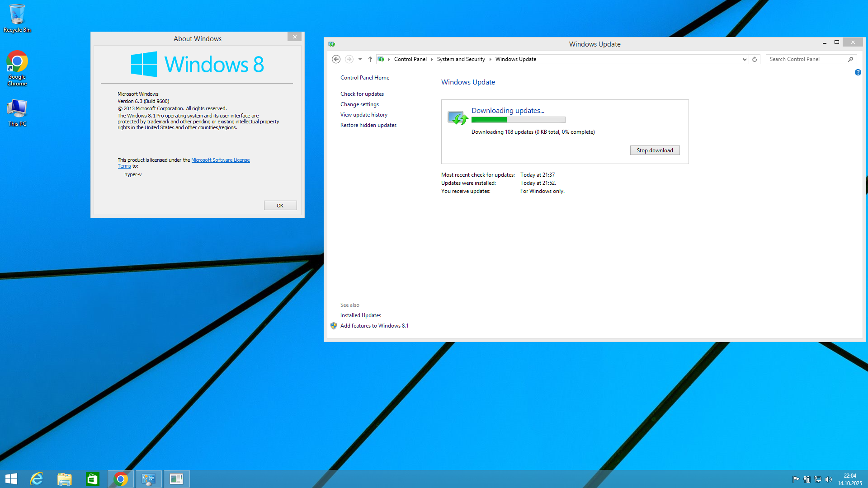Go forward in Windows Update window
Image resolution: width=868 pixels, height=488 pixels.
(x=349, y=59)
